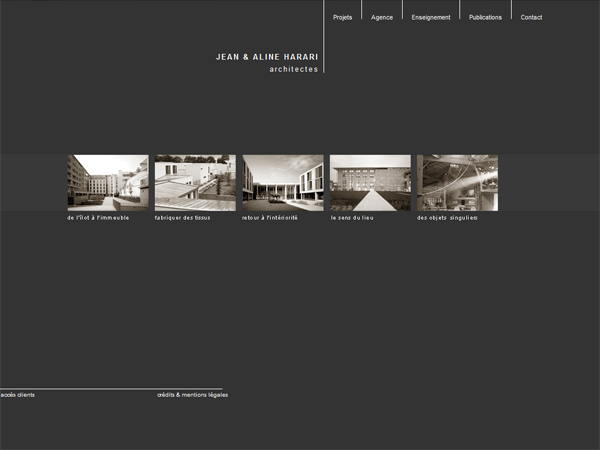Image resolution: width=600 pixels, height=450 pixels.
Task: Click the 'le sens du lieu' caption
Action: coord(352,218)
